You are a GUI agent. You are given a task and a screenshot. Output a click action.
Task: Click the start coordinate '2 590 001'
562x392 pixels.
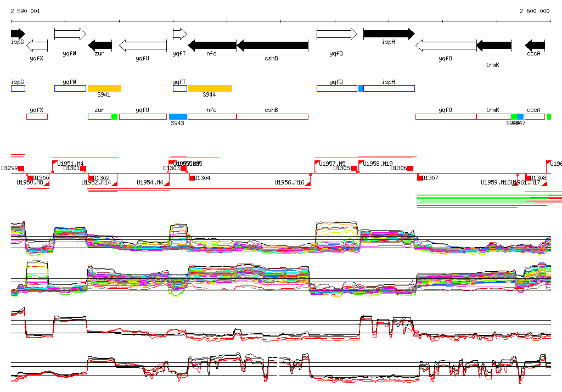point(25,11)
